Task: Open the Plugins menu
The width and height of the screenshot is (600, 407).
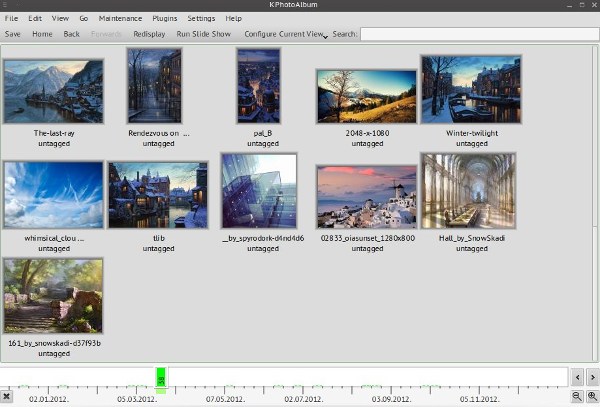Action: coord(165,18)
